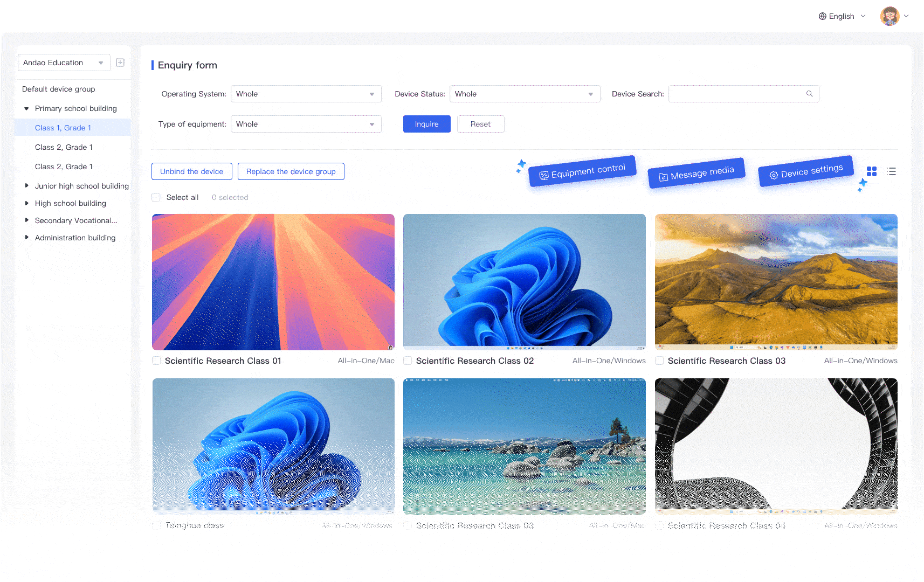This screenshot has width=924, height=582.
Task: Select High school building label
Action: tap(71, 203)
